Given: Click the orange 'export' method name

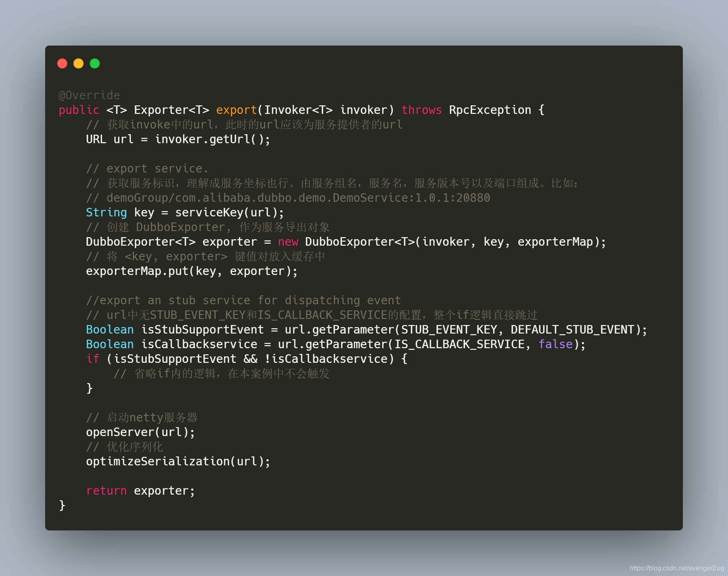Looking at the screenshot, I should (236, 110).
